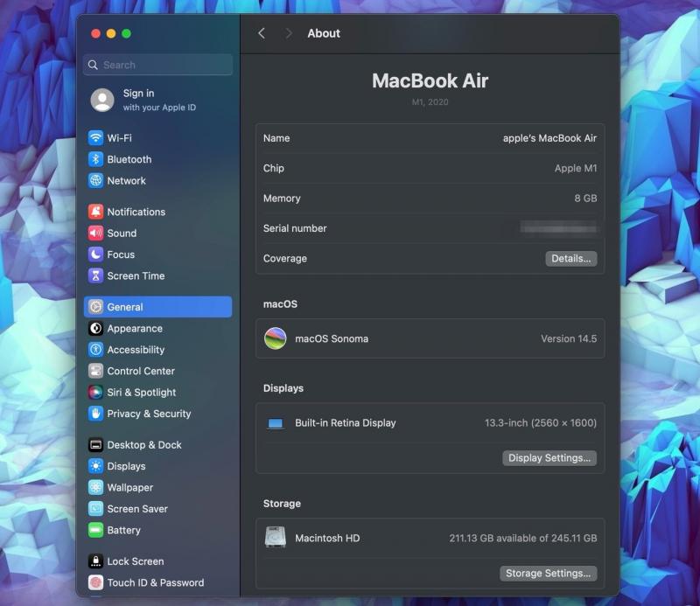
Task: Select Appearance label in sidebar
Action: [x=135, y=329]
